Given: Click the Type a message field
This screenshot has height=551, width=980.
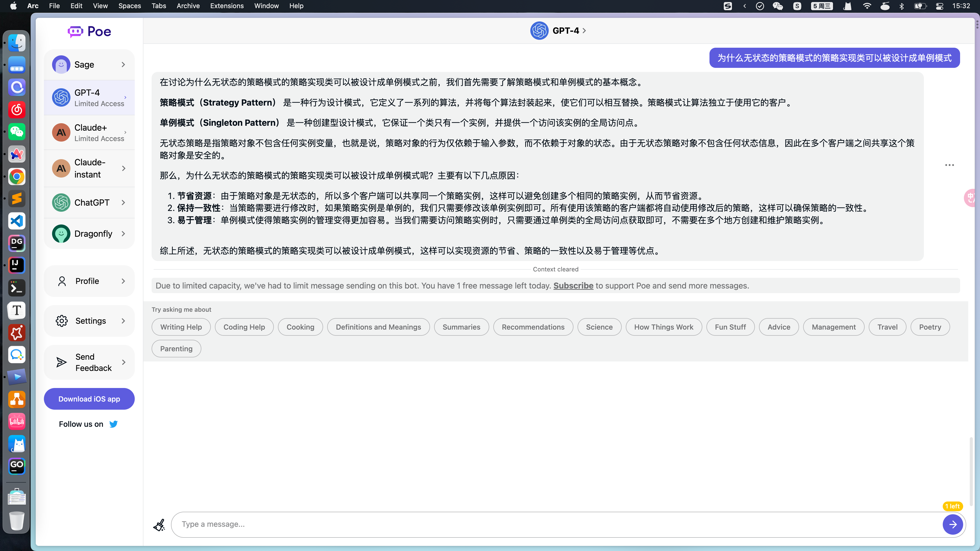Looking at the screenshot, I should (x=555, y=524).
